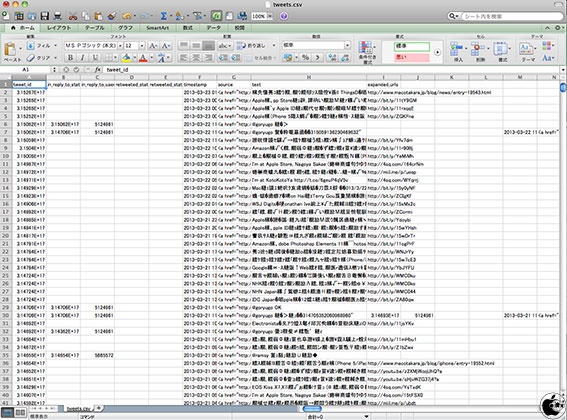Viewport: 567px width, 420px height.
Task: Select the pink Bad (悪い) cell style
Action: pyautogui.click(x=412, y=57)
